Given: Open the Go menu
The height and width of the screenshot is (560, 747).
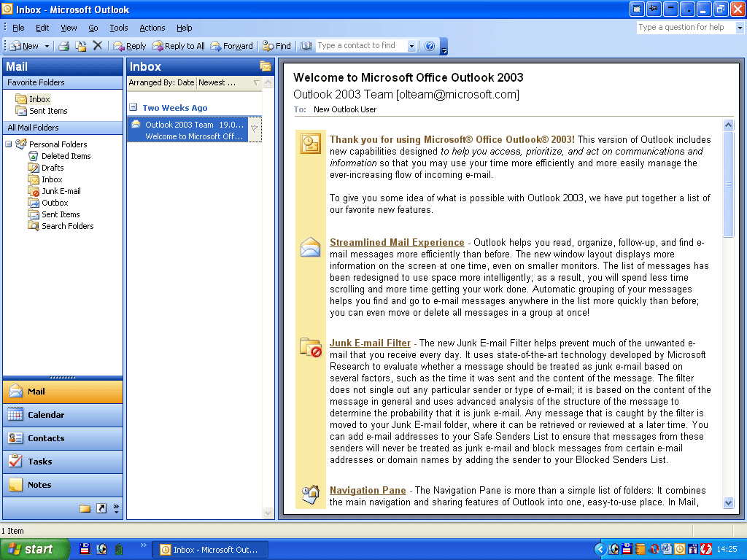Looking at the screenshot, I should (93, 28).
